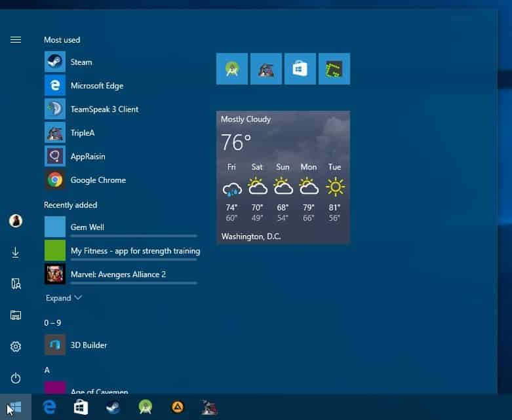This screenshot has height=420, width=512.
Task: Click the green My Fitness app icon
Action: pyautogui.click(x=55, y=251)
